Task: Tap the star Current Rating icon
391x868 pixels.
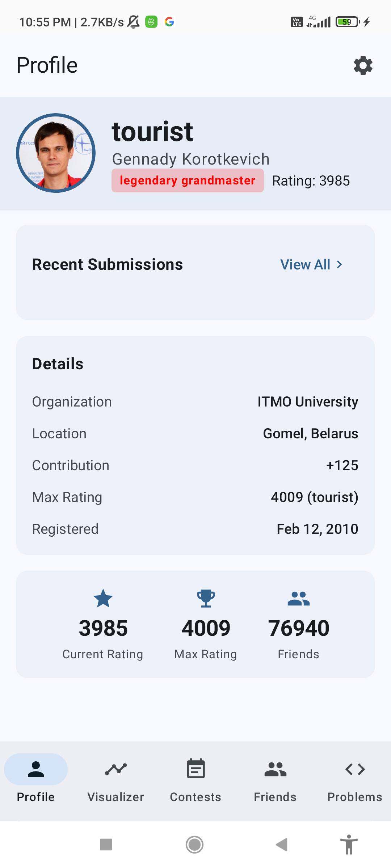Action: 103,598
